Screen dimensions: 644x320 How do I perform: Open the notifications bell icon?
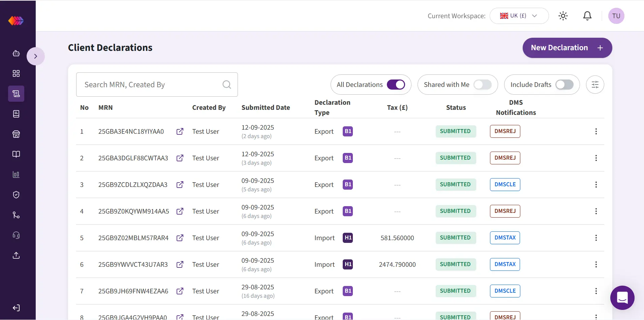587,16
